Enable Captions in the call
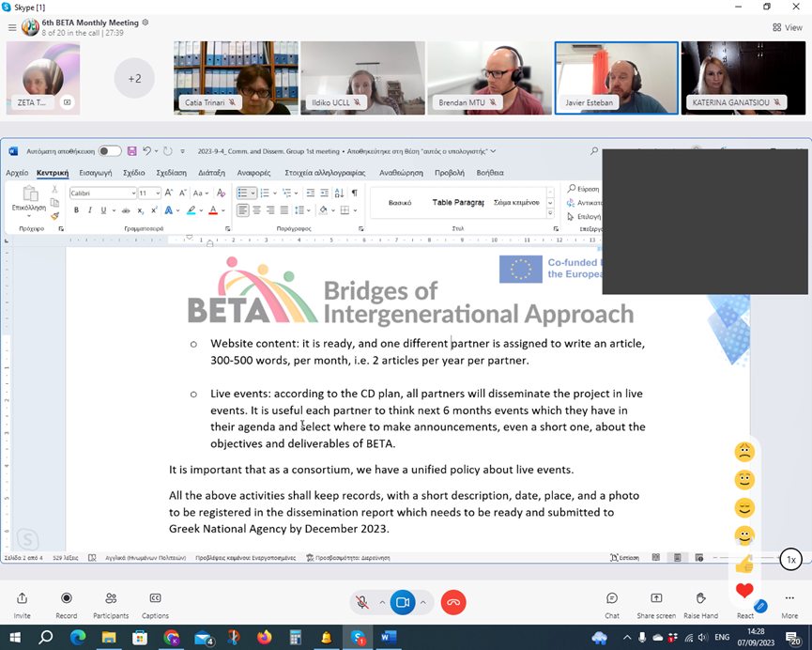Screen dimensions: 812x650 [155, 603]
